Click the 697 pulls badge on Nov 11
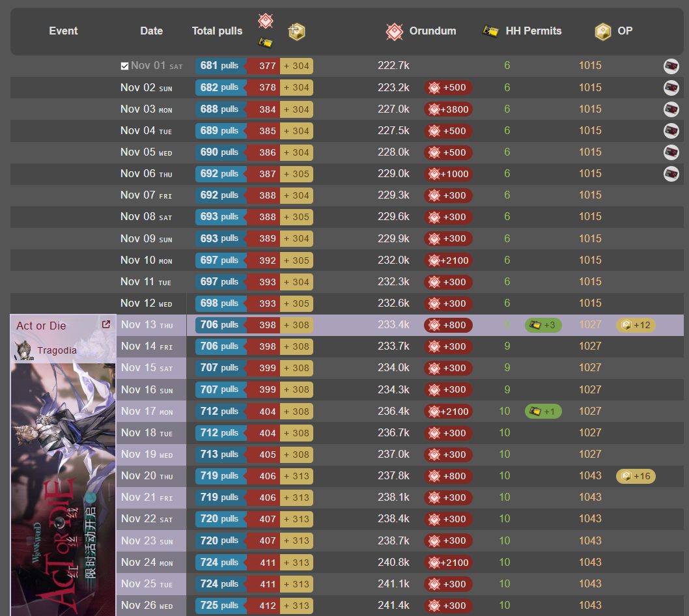The height and width of the screenshot is (616, 689). pos(221,282)
